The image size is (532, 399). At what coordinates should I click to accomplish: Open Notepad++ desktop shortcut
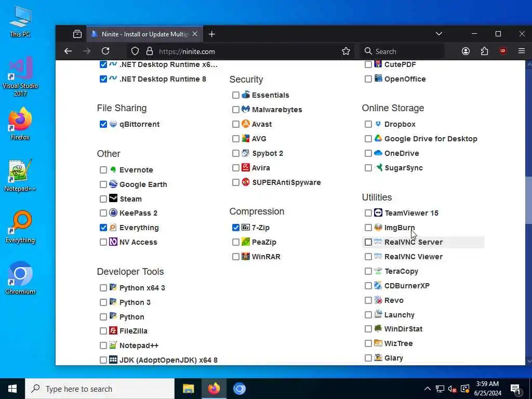click(20, 176)
